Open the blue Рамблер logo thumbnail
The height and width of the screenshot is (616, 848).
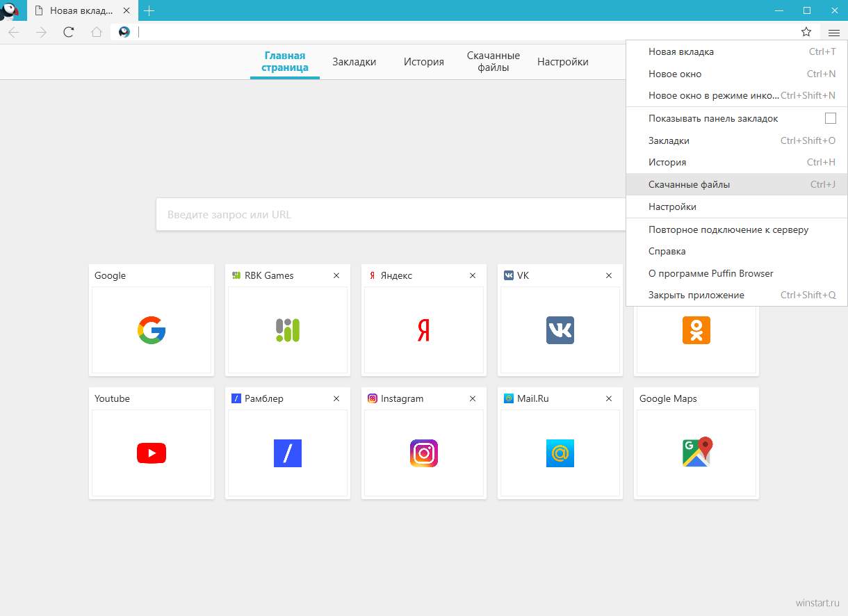[288, 453]
